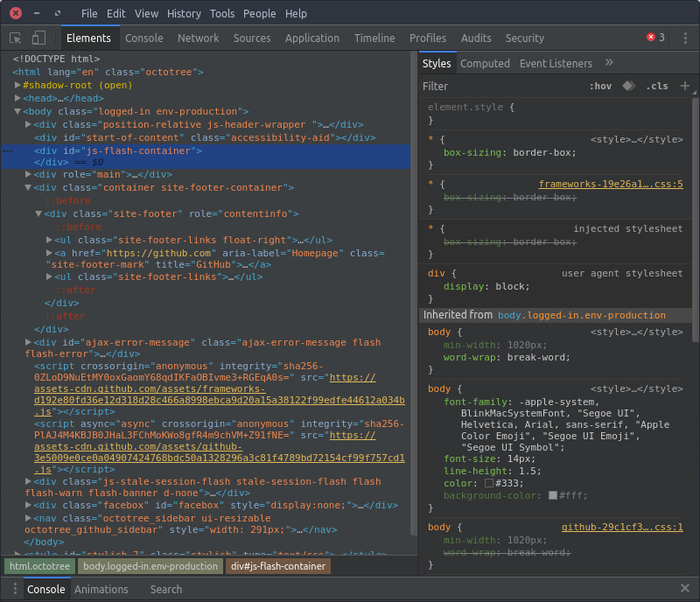Open the Timeline tab

point(374,38)
